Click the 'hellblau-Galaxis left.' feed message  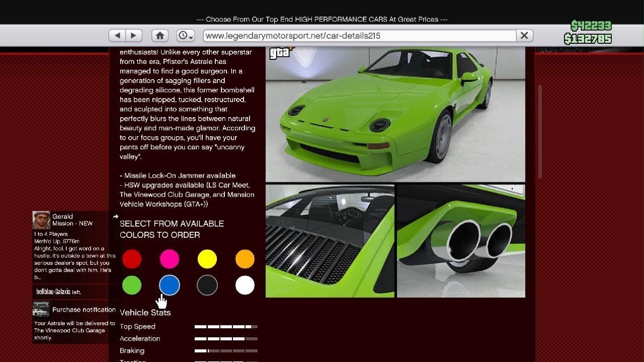[59, 292]
